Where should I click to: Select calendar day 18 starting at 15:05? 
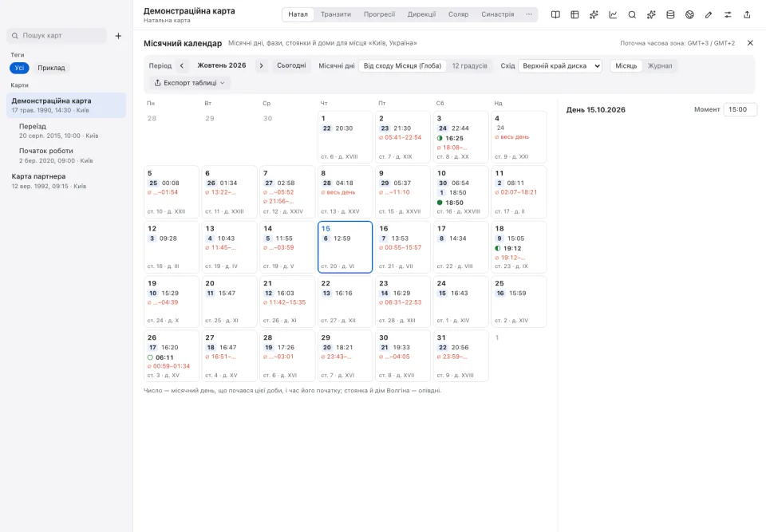519,247
